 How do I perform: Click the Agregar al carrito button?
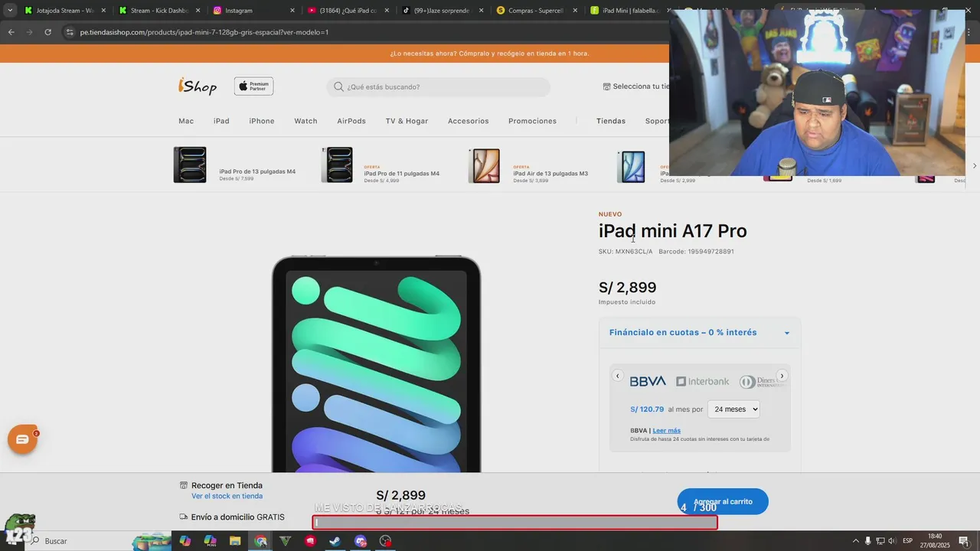click(x=723, y=501)
